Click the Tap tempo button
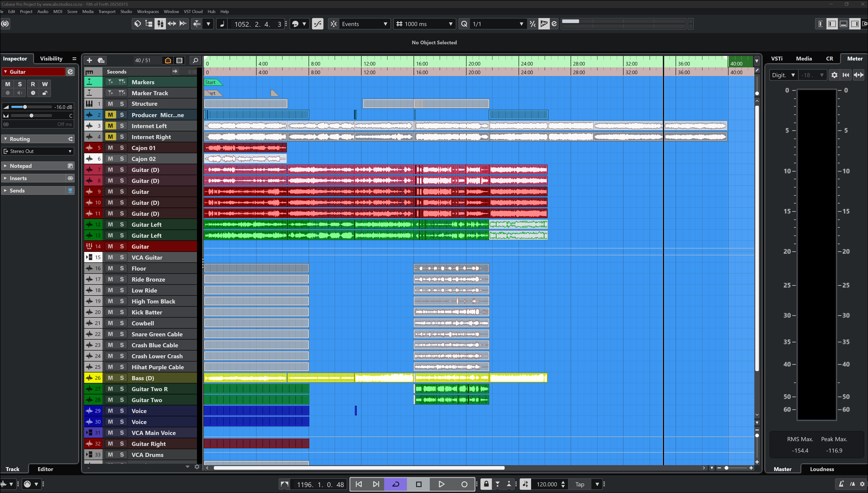Viewport: 868px width, 493px height. pyautogui.click(x=579, y=484)
